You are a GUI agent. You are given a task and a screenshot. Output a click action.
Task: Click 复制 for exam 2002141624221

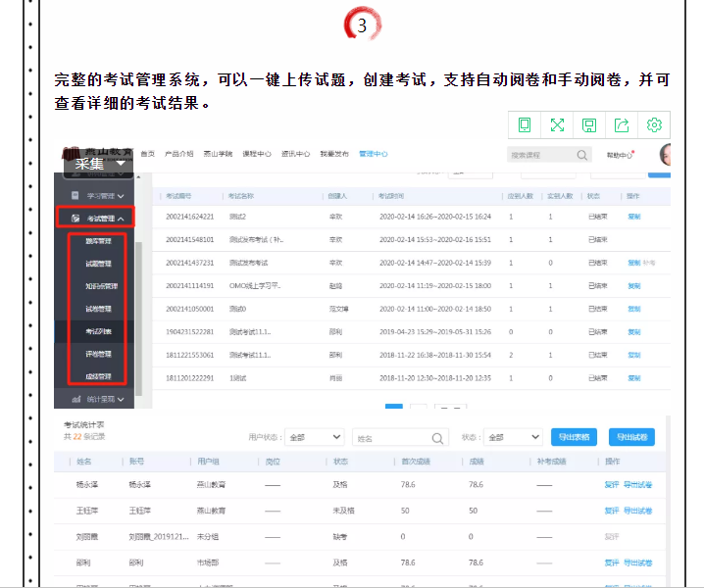pos(634,217)
